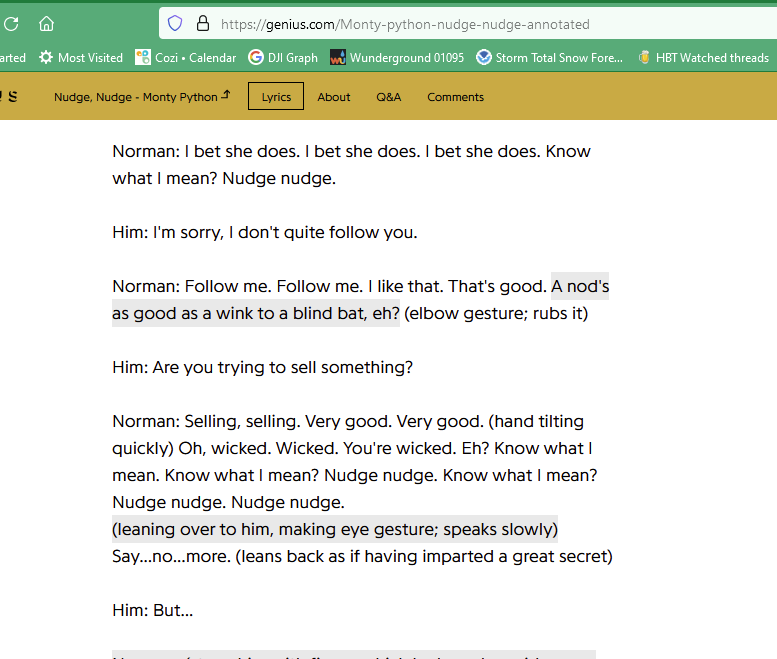Open DJI Graph bookmark
The height and width of the screenshot is (659, 777).
[x=283, y=57]
